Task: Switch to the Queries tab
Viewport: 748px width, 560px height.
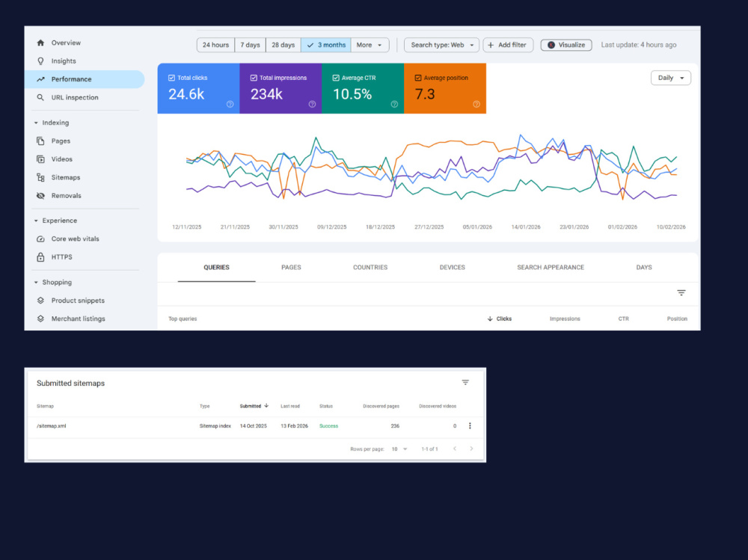Action: pyautogui.click(x=217, y=268)
